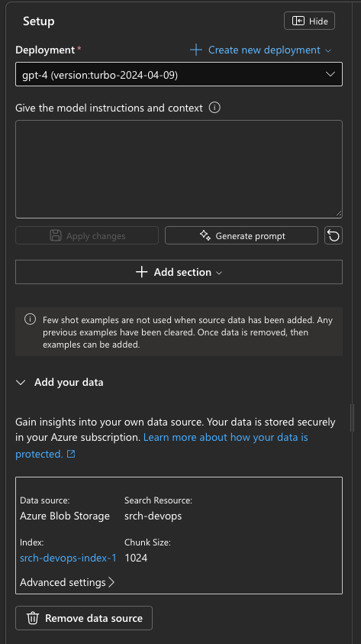Screen dimensions: 361x644
Task: Click the sparkle icon on Generate prompt
Action: (205, 235)
